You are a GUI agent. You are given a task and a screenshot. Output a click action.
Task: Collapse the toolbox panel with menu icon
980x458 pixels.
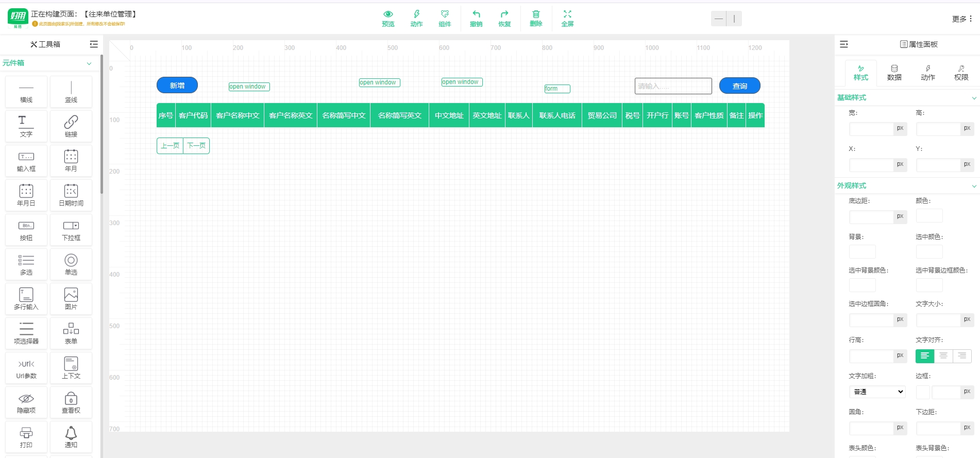94,44
